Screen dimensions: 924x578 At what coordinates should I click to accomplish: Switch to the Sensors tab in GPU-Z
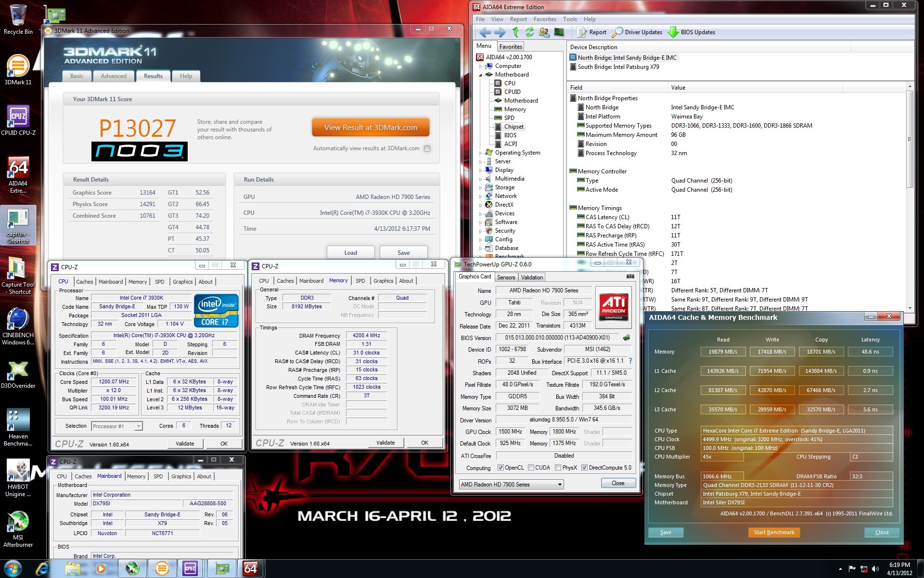506,277
